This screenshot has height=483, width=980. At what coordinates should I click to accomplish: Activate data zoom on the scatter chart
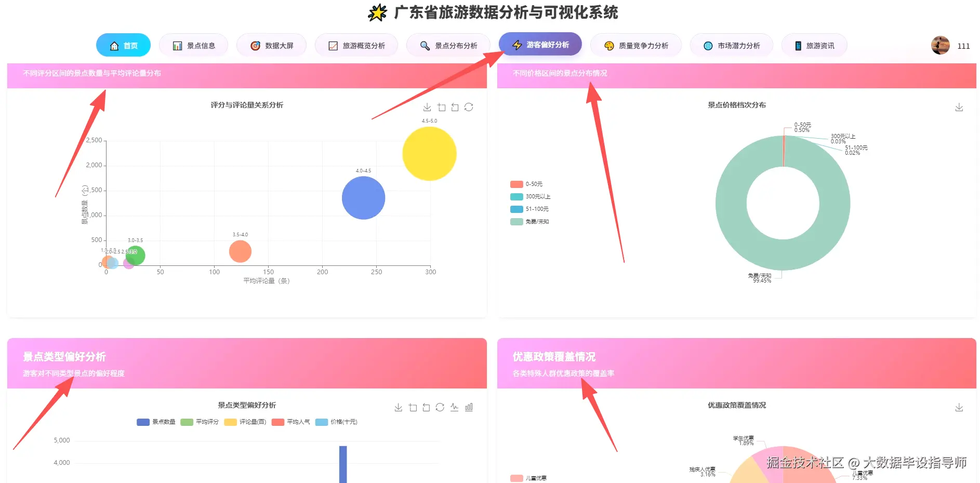click(x=442, y=107)
